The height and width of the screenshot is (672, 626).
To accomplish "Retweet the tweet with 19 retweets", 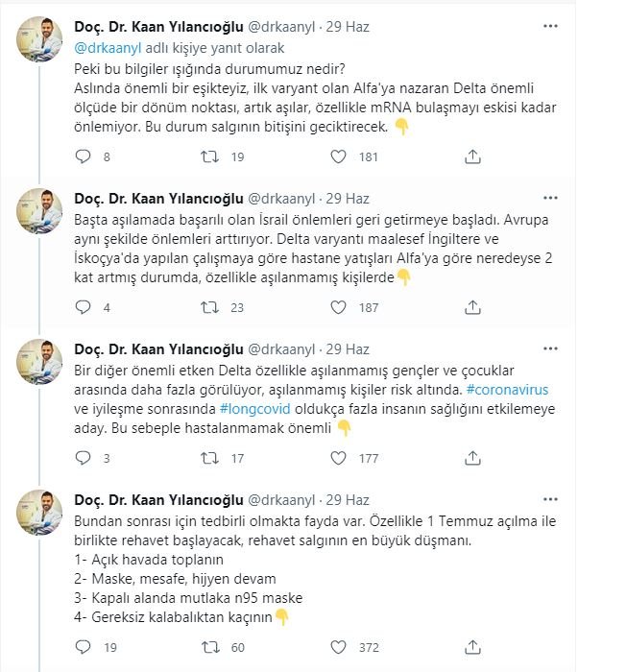I will [x=209, y=156].
